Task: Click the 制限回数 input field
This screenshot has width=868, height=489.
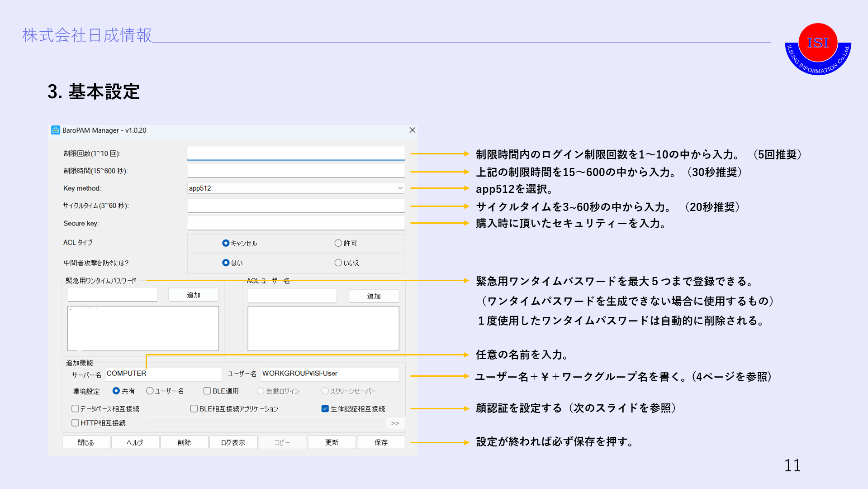Action: (296, 153)
